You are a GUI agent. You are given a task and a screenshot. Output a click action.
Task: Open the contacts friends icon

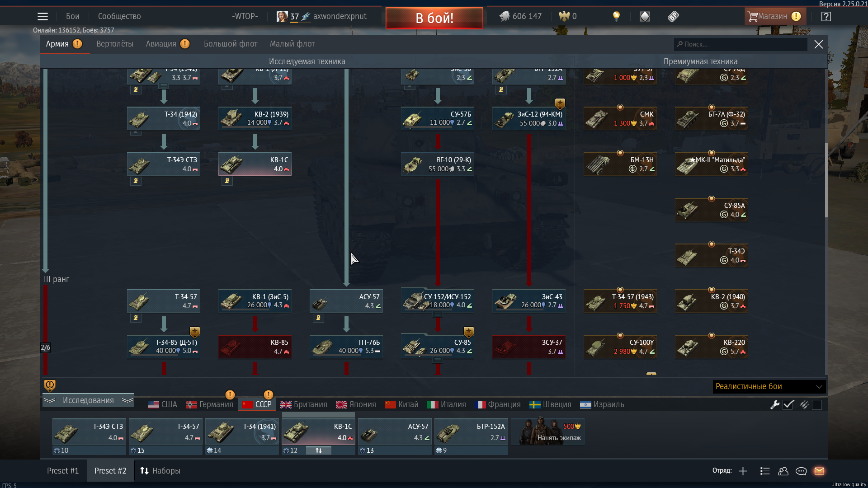pos(783,471)
